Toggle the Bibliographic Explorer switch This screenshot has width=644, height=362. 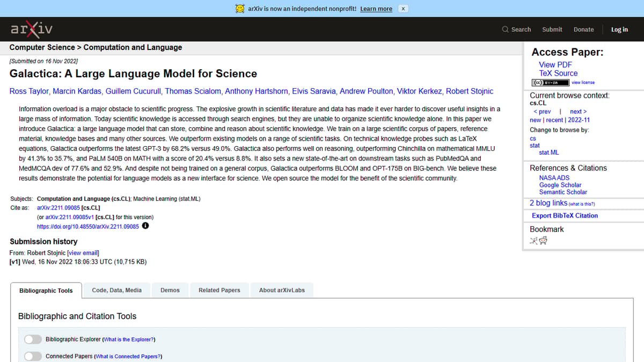(x=33, y=339)
